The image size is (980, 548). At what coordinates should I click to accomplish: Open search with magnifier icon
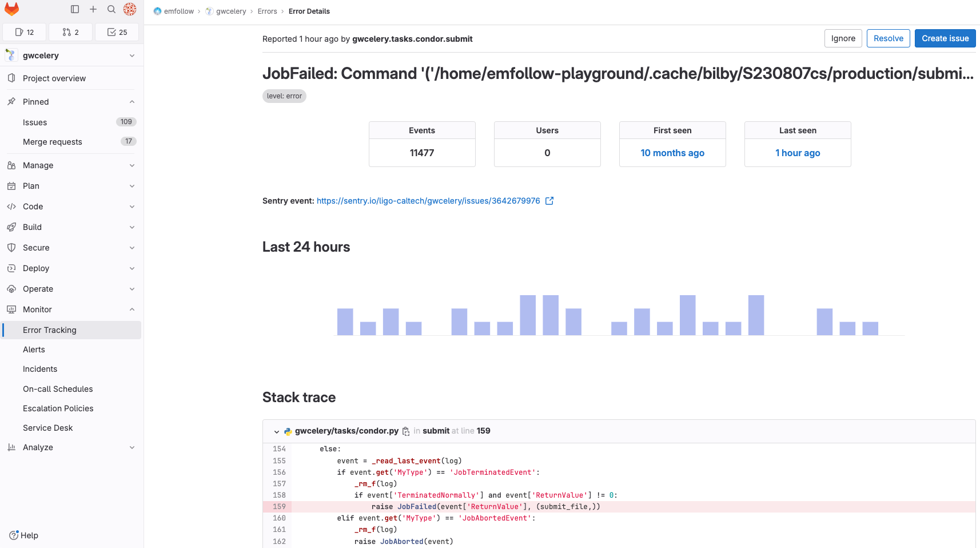[111, 9]
